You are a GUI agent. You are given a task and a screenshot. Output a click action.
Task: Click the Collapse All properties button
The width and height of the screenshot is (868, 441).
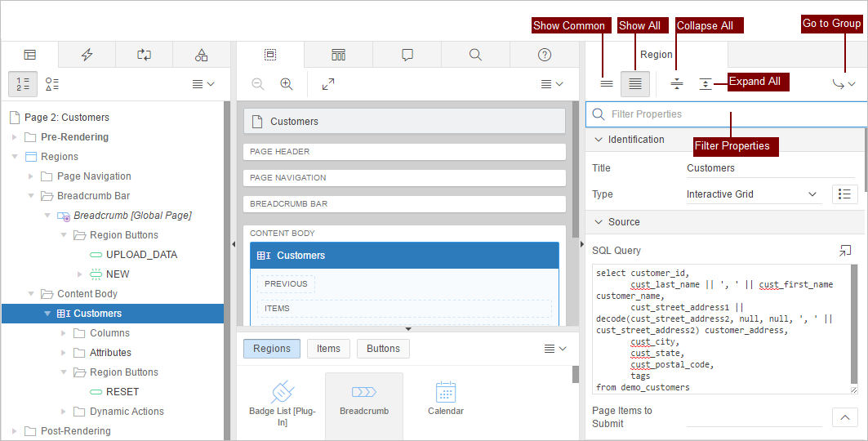coord(676,83)
